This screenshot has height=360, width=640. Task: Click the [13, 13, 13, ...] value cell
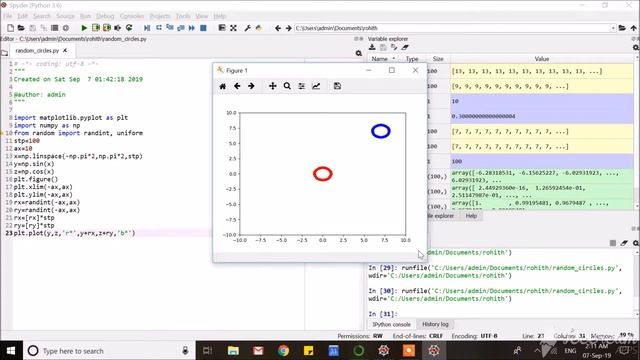click(x=542, y=71)
